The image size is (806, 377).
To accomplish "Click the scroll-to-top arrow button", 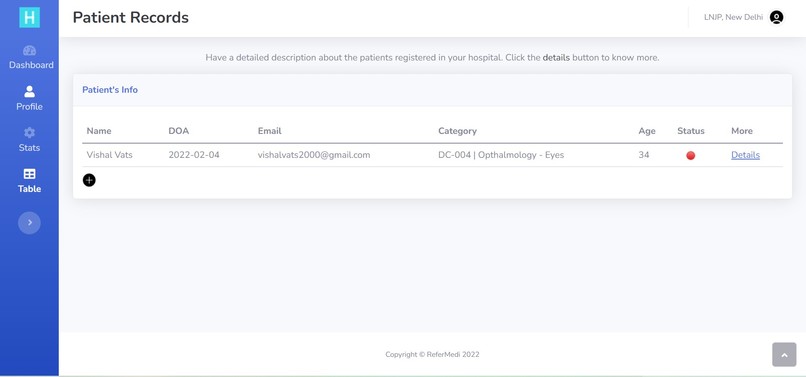I will coord(784,355).
